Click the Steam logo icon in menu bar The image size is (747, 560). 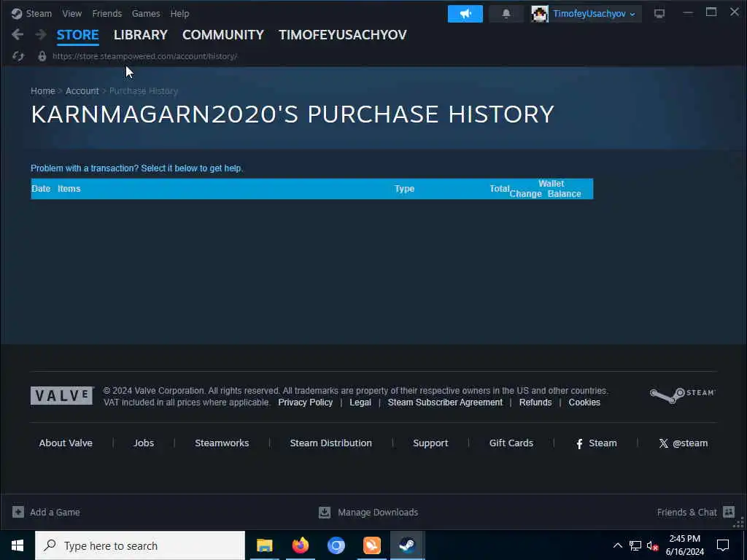coord(17,14)
